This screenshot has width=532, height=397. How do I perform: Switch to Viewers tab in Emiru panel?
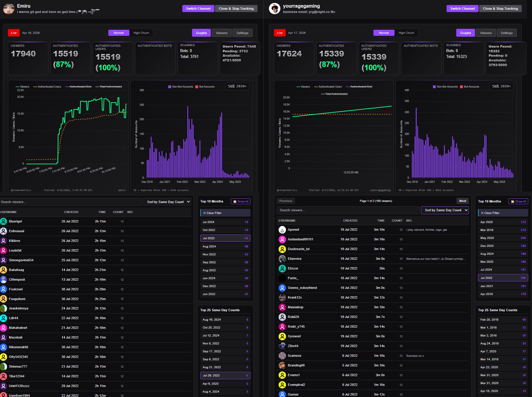(x=222, y=33)
